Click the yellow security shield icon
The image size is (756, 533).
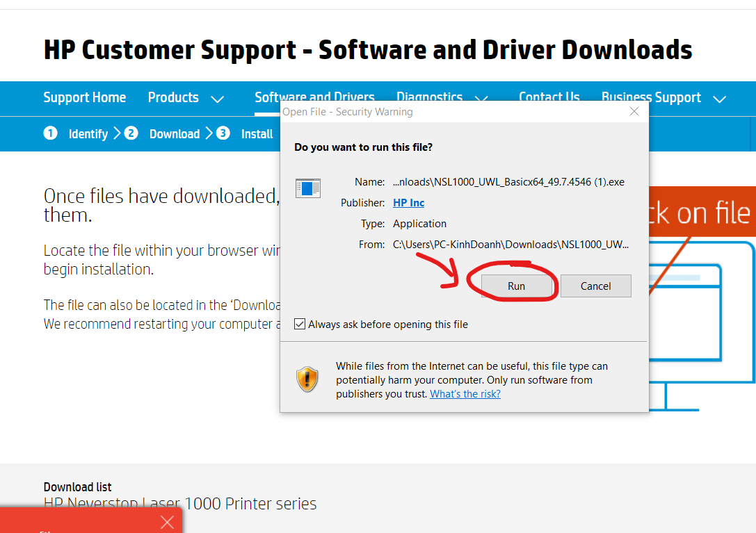[307, 379]
